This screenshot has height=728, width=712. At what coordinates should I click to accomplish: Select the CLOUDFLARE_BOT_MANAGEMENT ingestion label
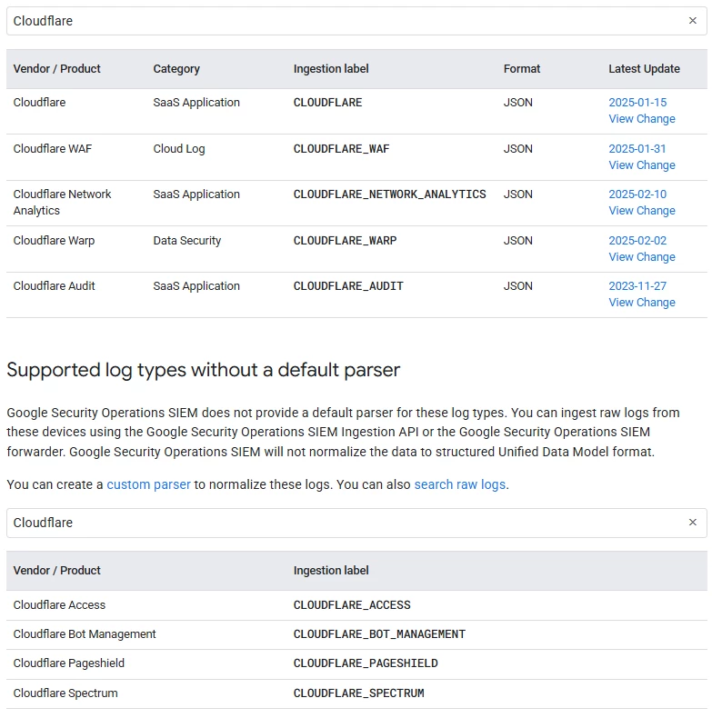coord(379,634)
